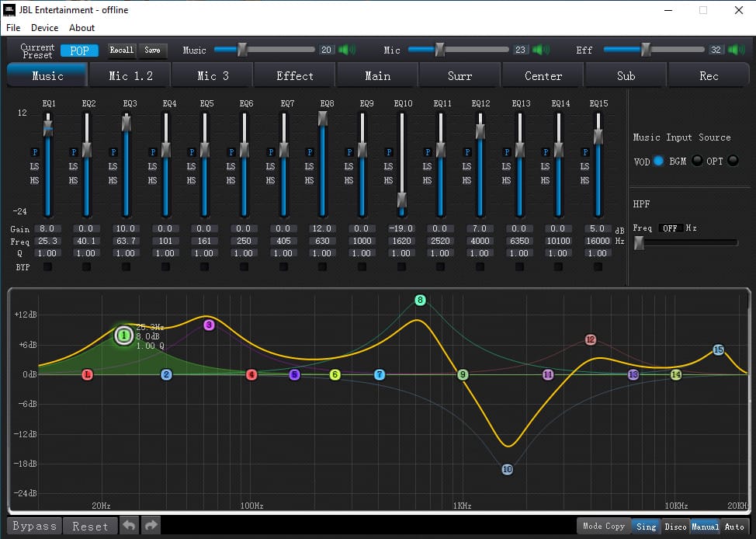Viewport: 756px width, 539px height.
Task: Switch to the Surr tab
Action: pos(460,76)
